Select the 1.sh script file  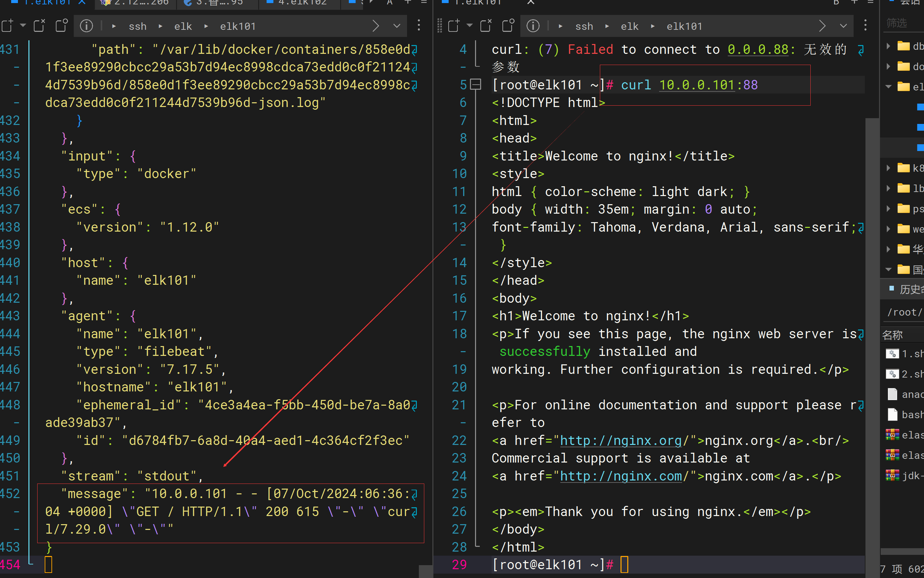tap(905, 354)
